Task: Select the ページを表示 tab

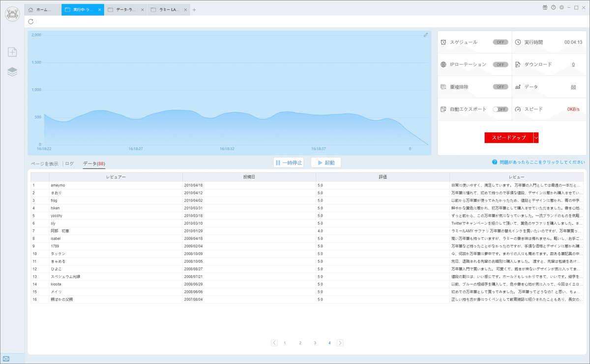Action: tap(44, 164)
